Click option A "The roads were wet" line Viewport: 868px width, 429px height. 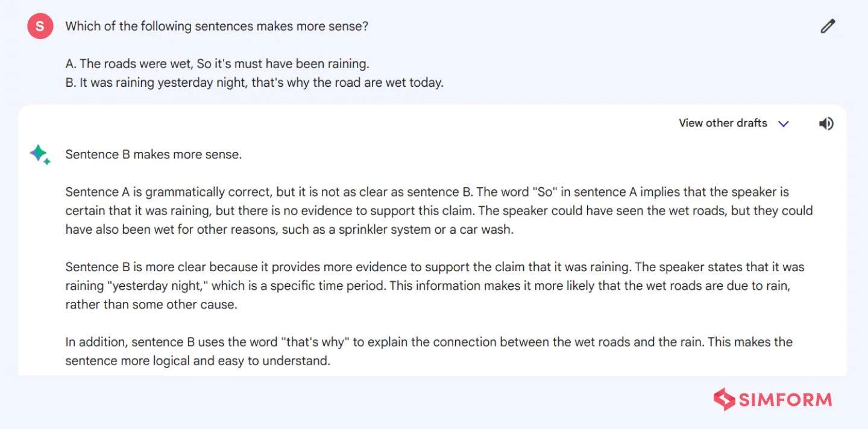[x=218, y=64]
